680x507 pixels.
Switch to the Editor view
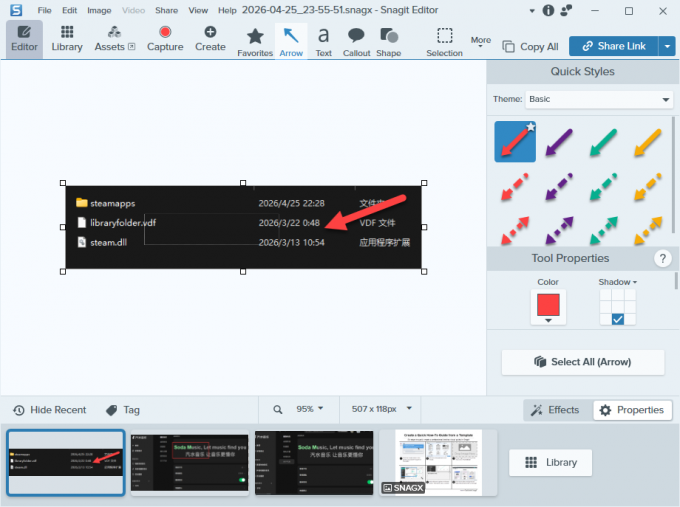(x=24, y=39)
